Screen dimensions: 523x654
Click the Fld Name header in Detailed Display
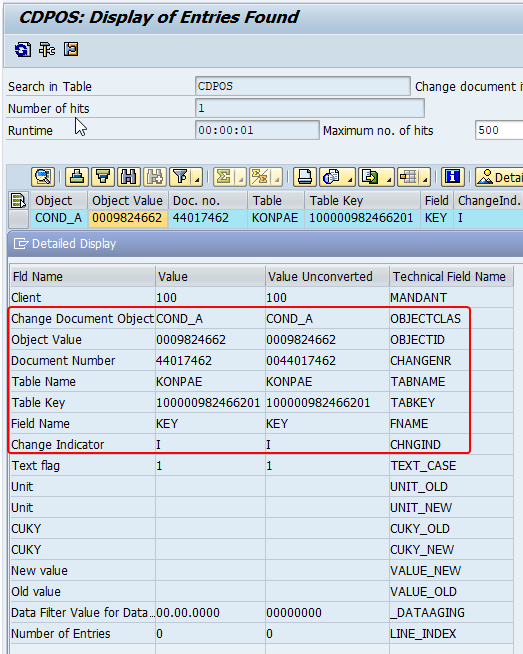pyautogui.click(x=82, y=277)
